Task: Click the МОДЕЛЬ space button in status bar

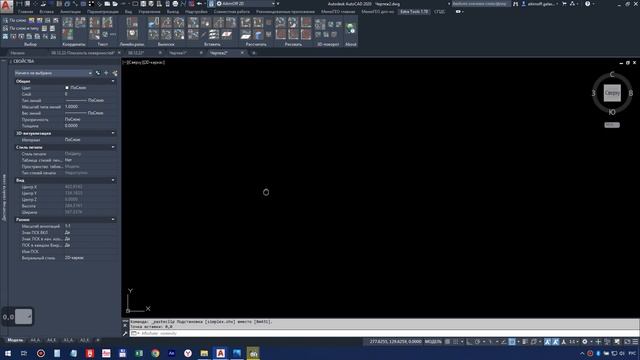Action: [433, 342]
